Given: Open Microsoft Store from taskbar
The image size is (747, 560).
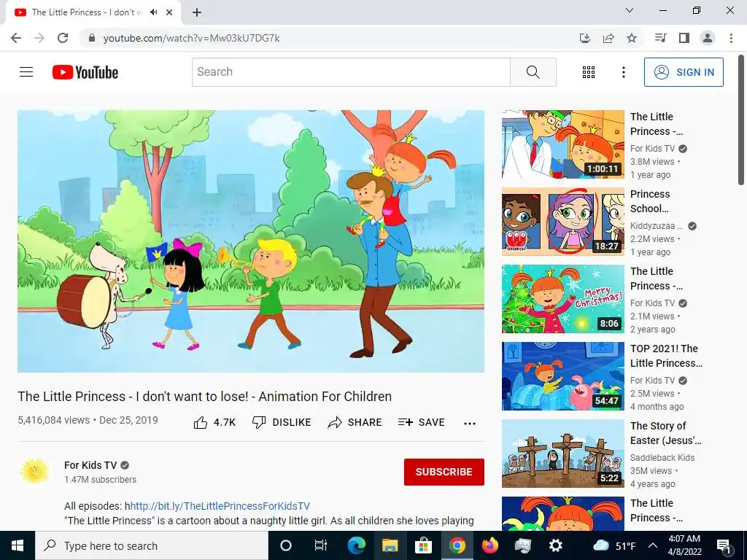Looking at the screenshot, I should click(x=423, y=545).
